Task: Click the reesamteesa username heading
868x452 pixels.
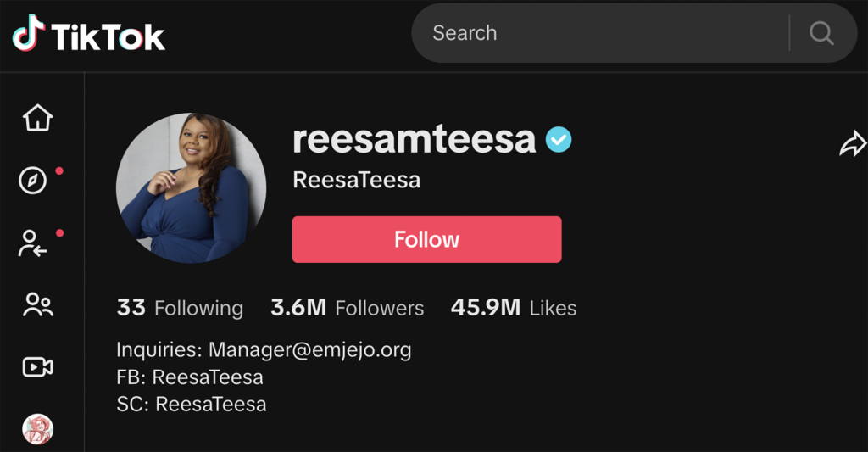Action: pos(414,139)
